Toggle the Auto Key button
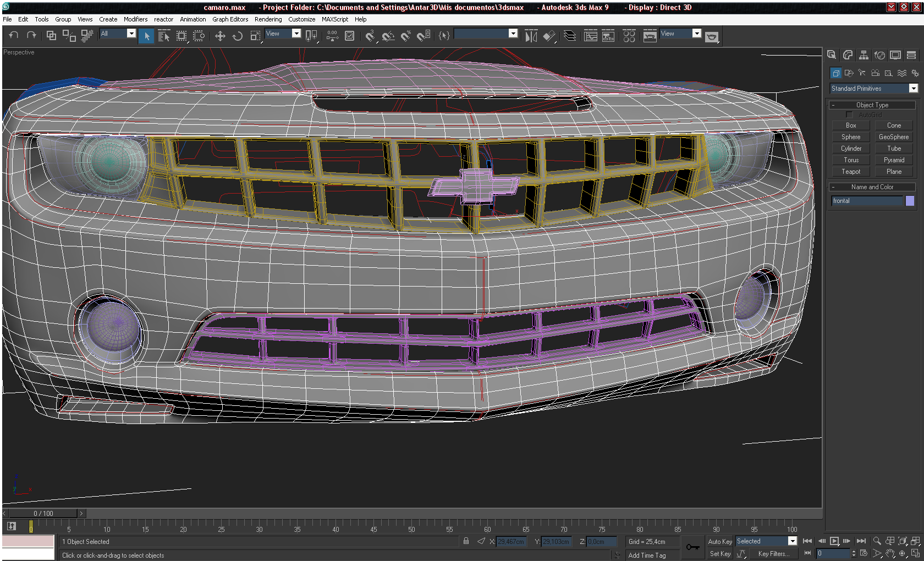The height and width of the screenshot is (561, 924). (720, 542)
